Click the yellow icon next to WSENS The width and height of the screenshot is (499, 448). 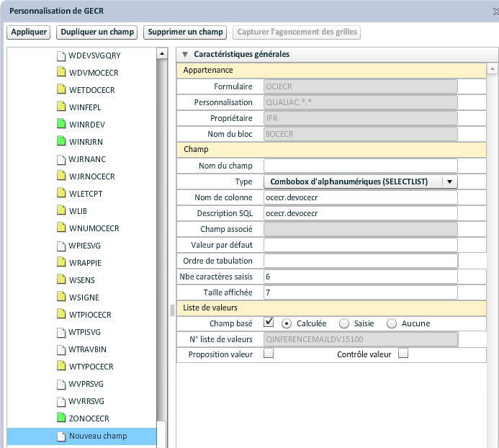(x=61, y=280)
